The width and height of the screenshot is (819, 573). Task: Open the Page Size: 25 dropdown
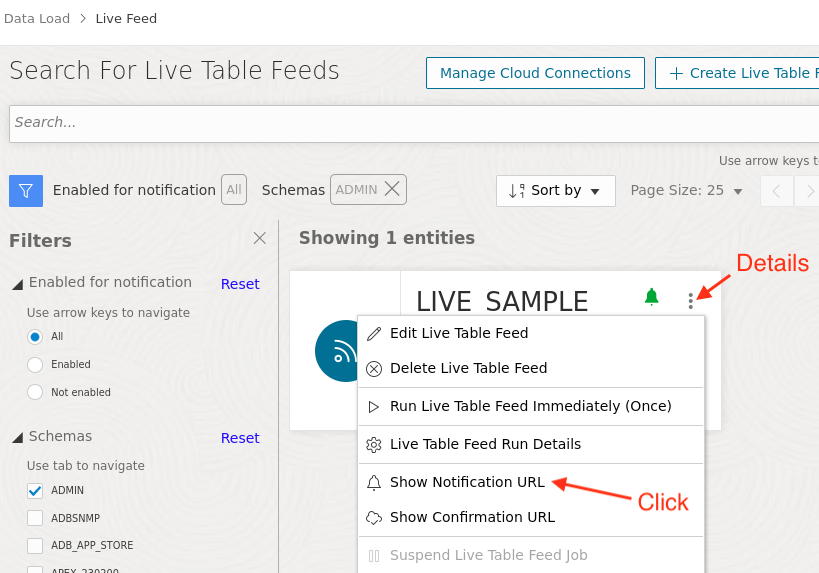[x=686, y=191]
